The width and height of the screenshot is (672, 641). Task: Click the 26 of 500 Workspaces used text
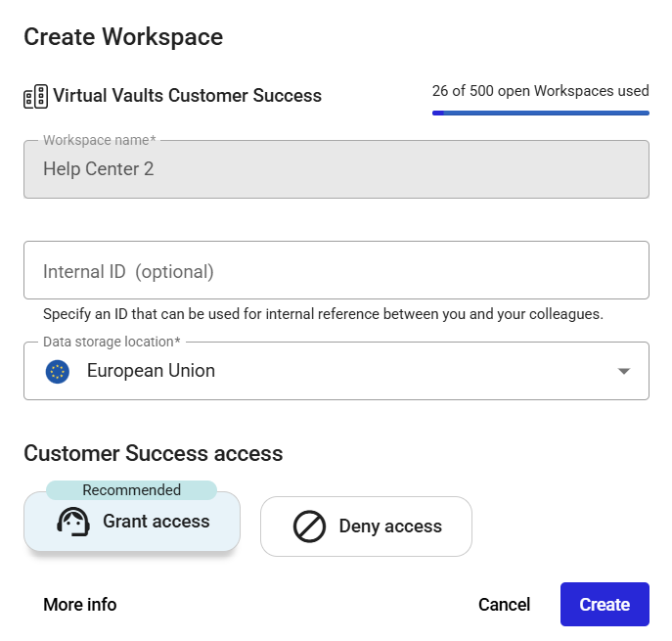point(540,91)
